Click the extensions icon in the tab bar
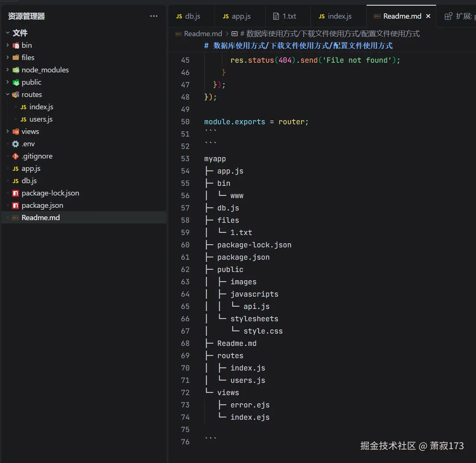Viewport: 476px width, 463px height. point(448,16)
